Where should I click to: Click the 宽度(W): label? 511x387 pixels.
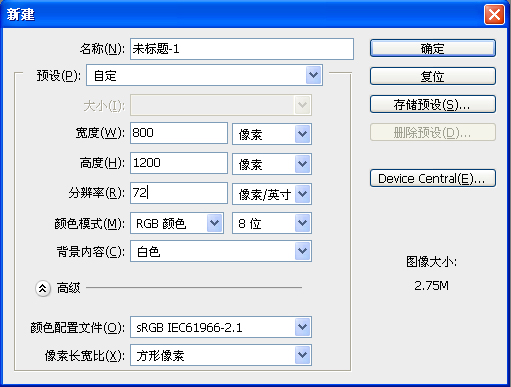(x=100, y=133)
